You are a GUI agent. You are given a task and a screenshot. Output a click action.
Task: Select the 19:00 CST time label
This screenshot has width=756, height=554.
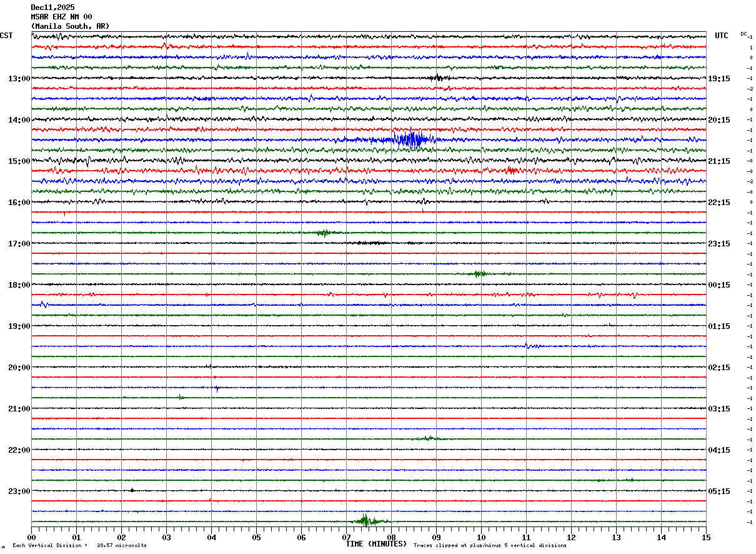19,326
